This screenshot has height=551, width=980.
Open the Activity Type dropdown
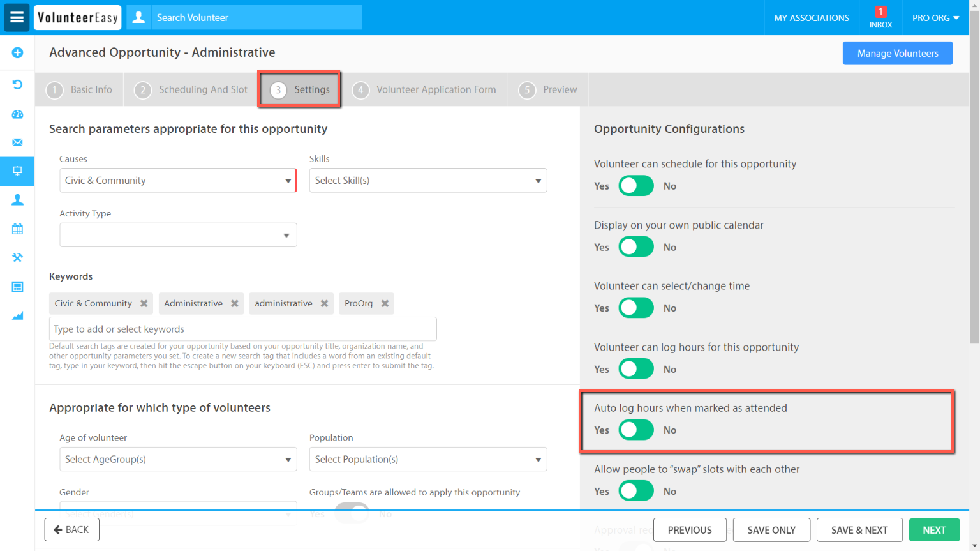pyautogui.click(x=178, y=235)
